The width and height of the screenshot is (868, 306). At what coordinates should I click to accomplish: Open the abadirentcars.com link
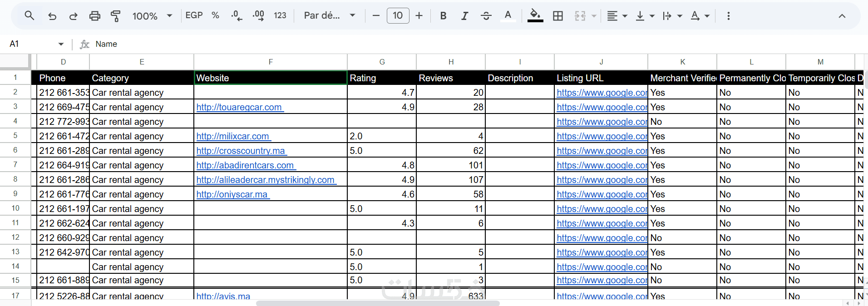pos(245,165)
